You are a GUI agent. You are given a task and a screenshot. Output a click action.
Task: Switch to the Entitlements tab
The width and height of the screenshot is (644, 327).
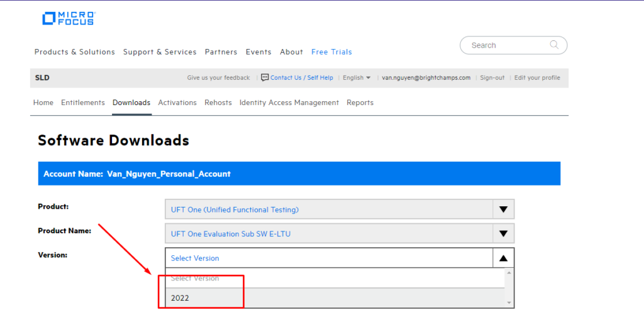[83, 103]
